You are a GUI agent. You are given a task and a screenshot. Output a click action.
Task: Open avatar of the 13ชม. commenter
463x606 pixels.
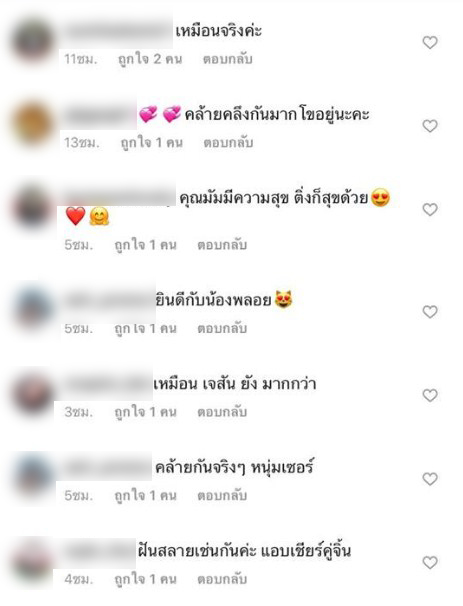pyautogui.click(x=32, y=124)
